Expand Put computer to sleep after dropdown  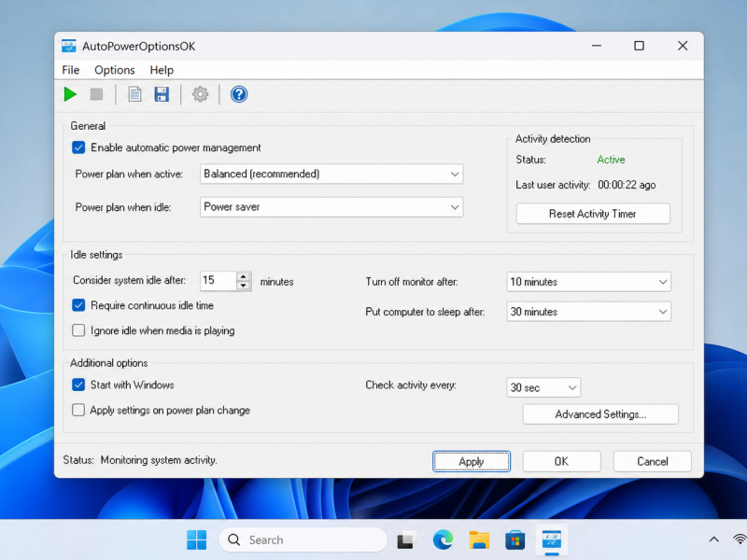(x=589, y=312)
